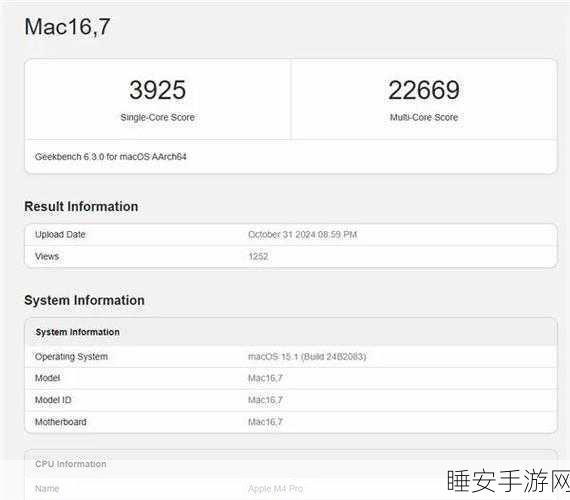Click the Geekbench 6.3.0 for macOS AArch64 text
Screen dimensions: 570x500
tap(111, 157)
